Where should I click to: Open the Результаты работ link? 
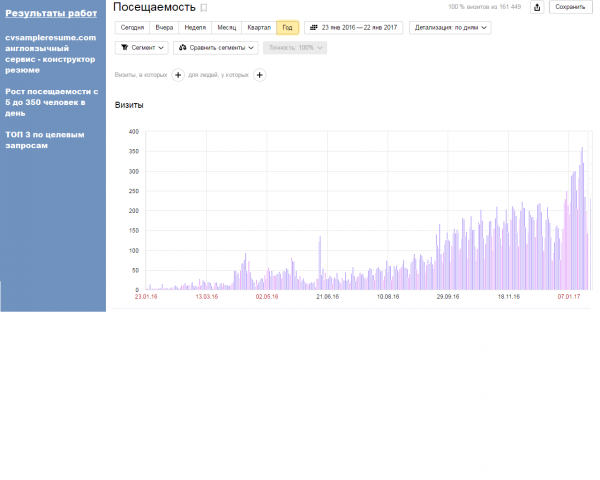(x=51, y=13)
